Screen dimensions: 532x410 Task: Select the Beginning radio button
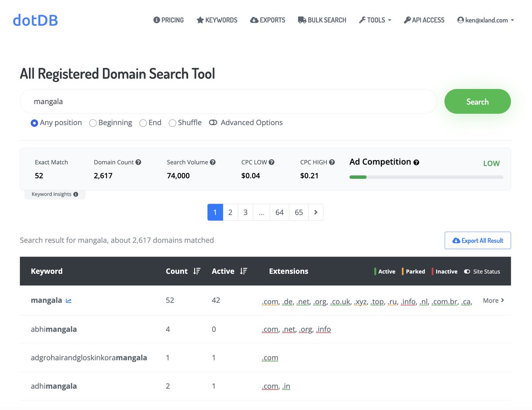pos(93,123)
